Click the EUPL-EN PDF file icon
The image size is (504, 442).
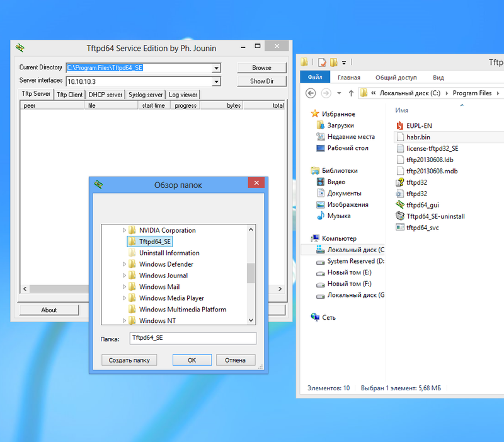pos(400,125)
